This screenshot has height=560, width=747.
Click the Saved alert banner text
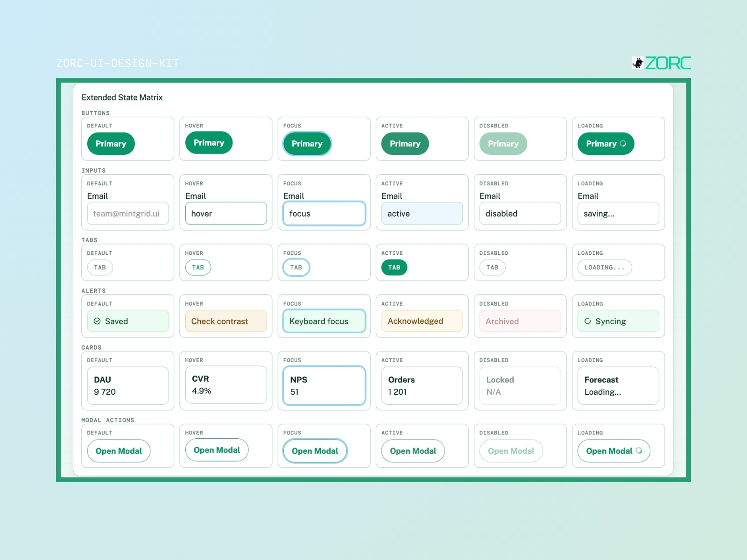click(116, 321)
